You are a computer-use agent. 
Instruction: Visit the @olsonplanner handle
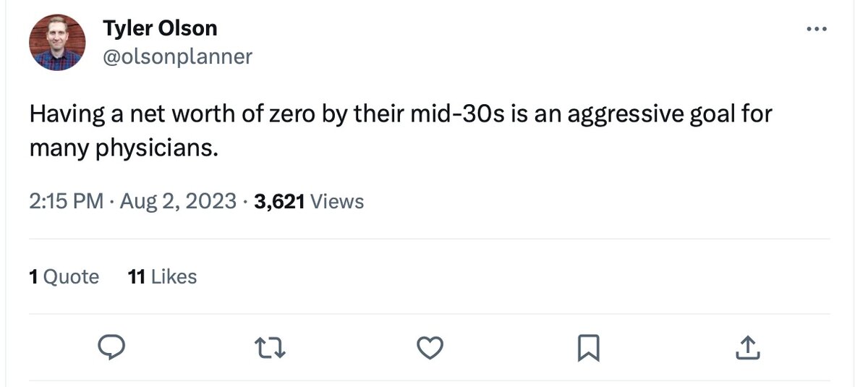tap(177, 56)
